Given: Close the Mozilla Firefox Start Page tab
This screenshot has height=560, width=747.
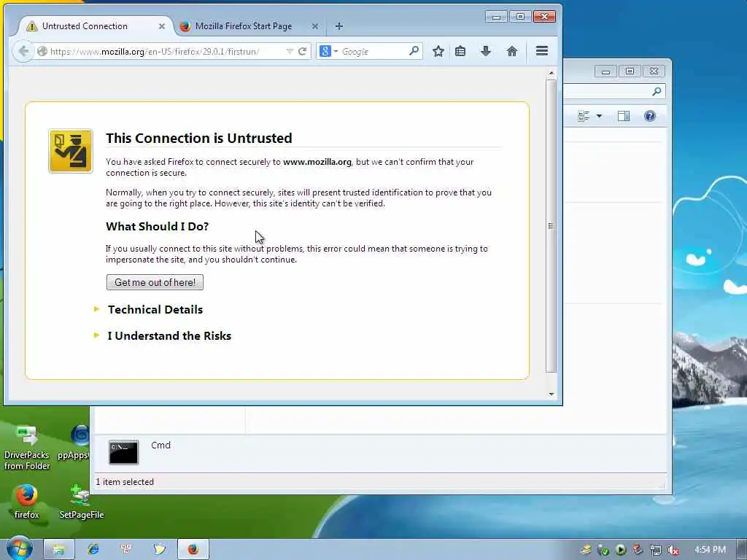Looking at the screenshot, I should click(315, 26).
